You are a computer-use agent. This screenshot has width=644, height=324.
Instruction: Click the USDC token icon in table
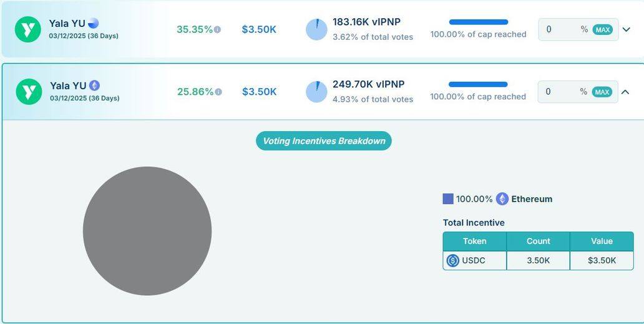tap(453, 260)
